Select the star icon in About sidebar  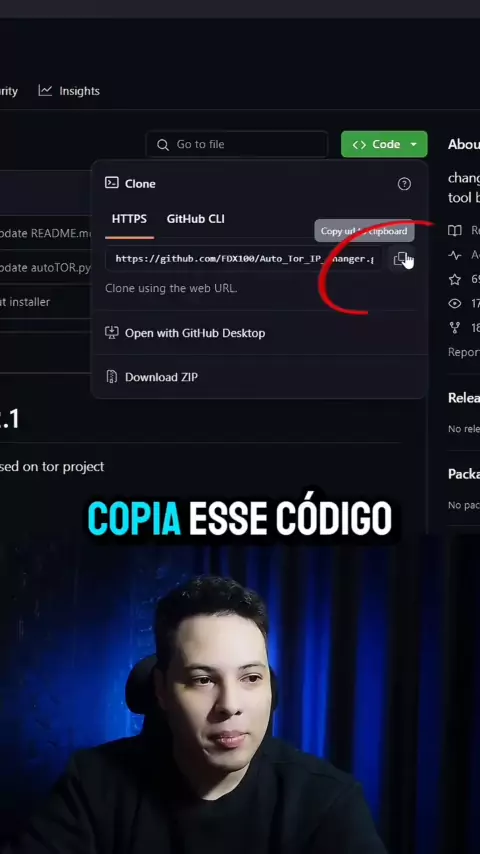coord(455,279)
